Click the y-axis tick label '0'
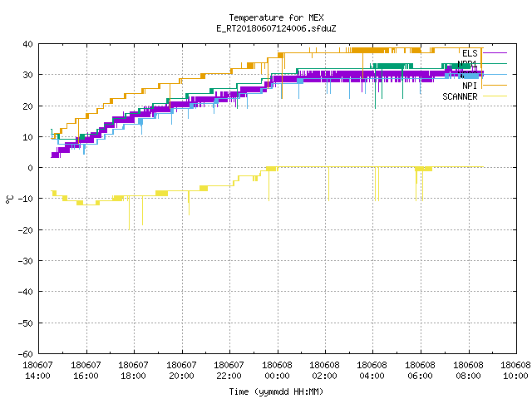Image resolution: width=532 pixels, height=399 pixels. coord(31,168)
